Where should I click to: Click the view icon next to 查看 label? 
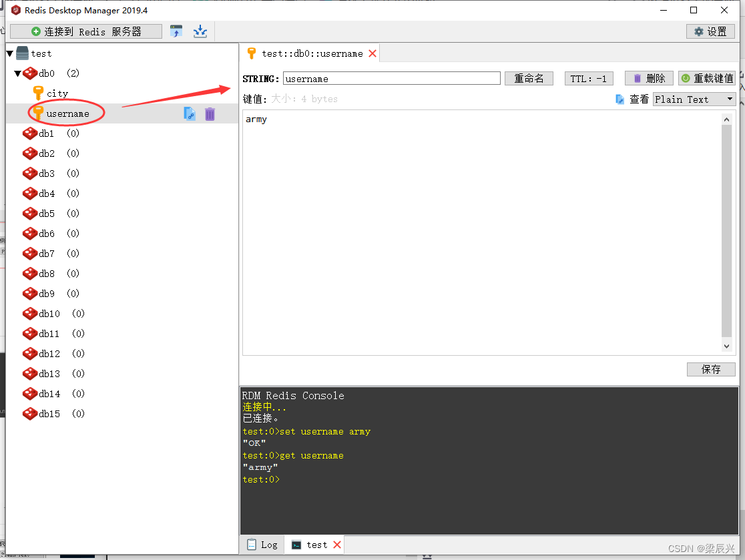[619, 99]
